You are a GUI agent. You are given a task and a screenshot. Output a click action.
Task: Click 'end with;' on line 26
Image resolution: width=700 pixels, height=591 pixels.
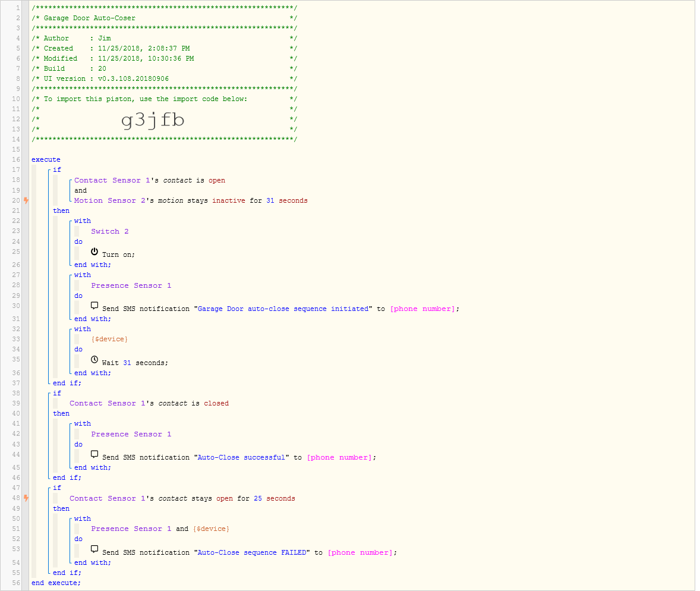[x=93, y=265]
